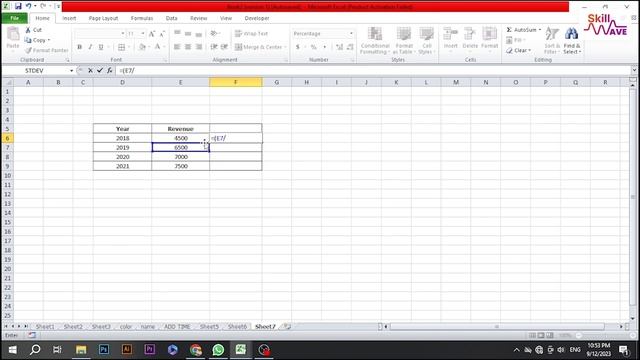640x360 pixels.
Task: Click the Undo icon in quick access toolbar
Action: 29,6
